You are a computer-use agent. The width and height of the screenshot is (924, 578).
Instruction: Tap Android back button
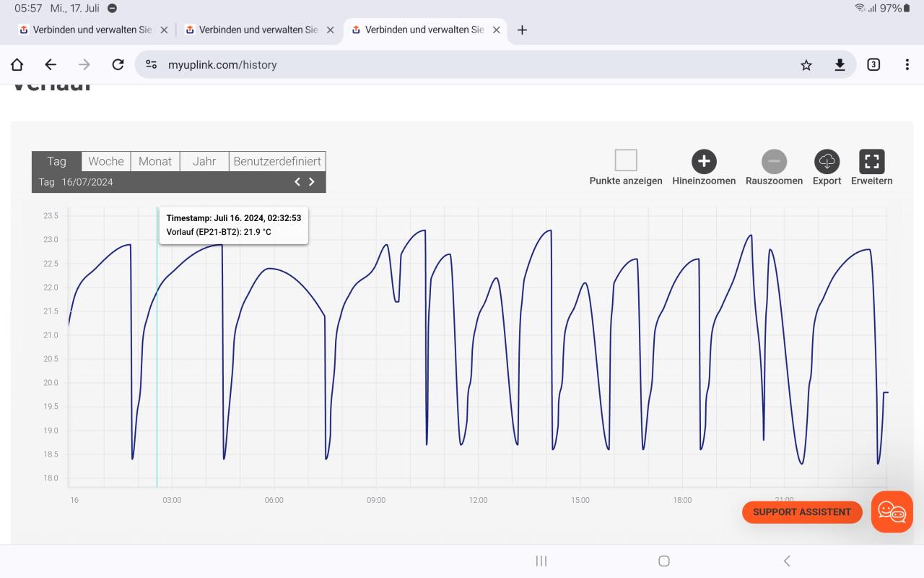[787, 561]
